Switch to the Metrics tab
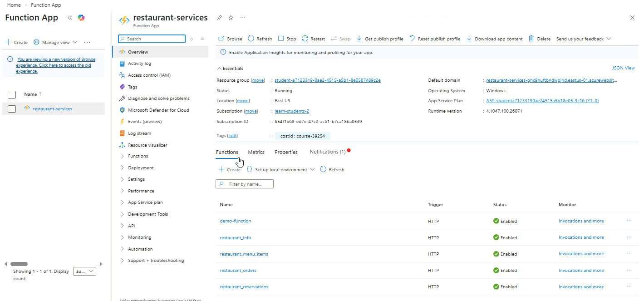 [256, 152]
